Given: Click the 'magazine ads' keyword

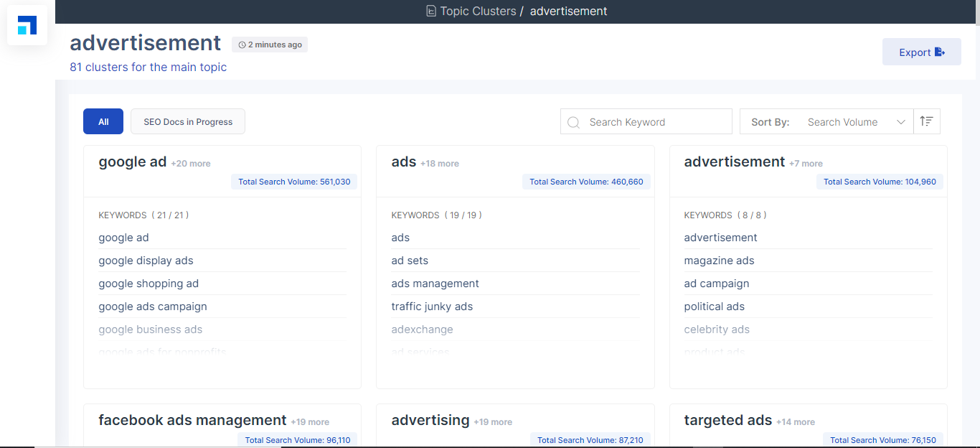Looking at the screenshot, I should point(719,261).
